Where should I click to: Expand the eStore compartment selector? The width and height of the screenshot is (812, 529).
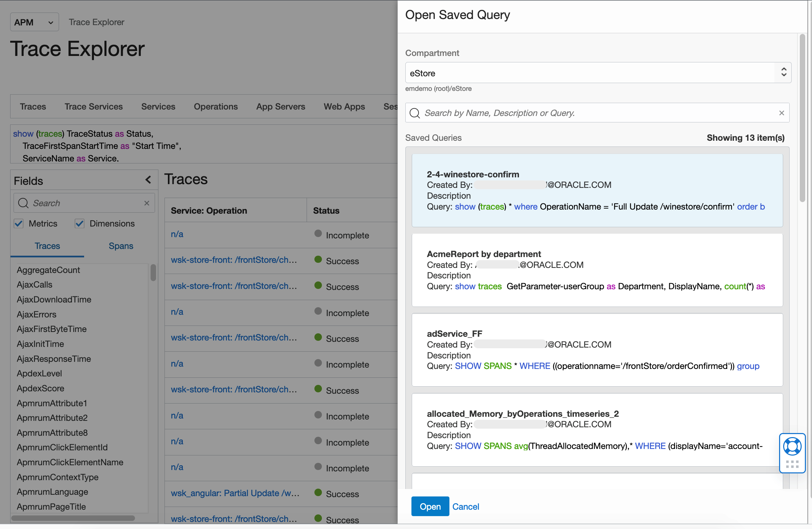pos(784,73)
